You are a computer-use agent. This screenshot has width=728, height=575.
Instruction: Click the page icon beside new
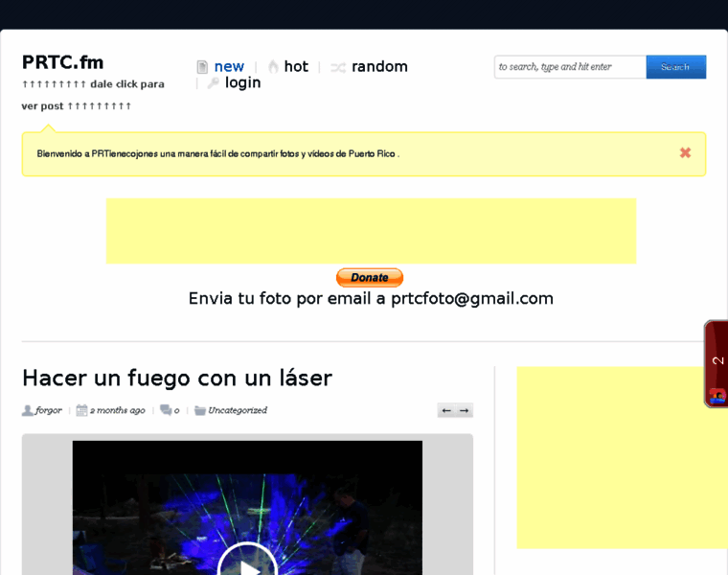point(202,67)
